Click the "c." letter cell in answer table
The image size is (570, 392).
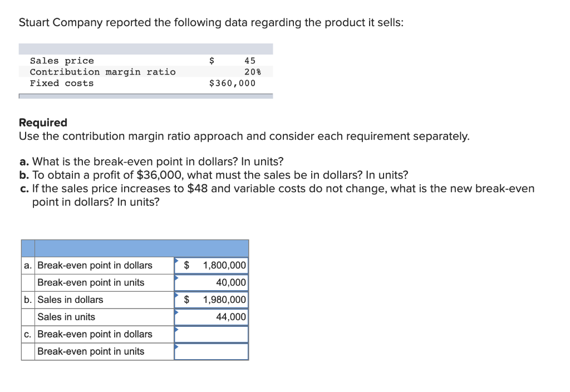pos(28,335)
